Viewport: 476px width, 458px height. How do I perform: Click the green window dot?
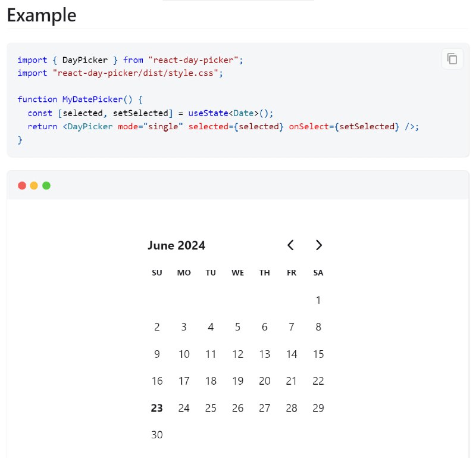coord(46,185)
